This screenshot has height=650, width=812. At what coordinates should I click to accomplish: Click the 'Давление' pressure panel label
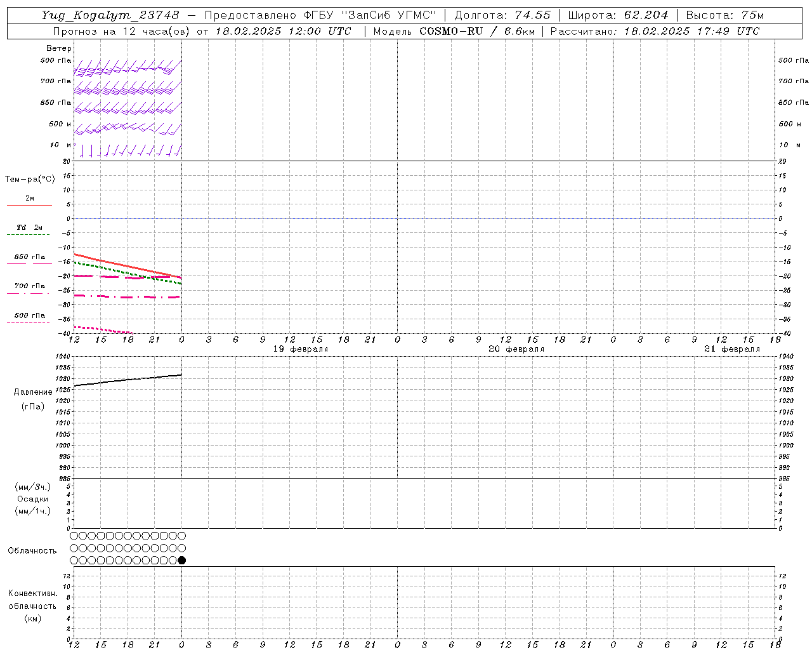point(33,392)
